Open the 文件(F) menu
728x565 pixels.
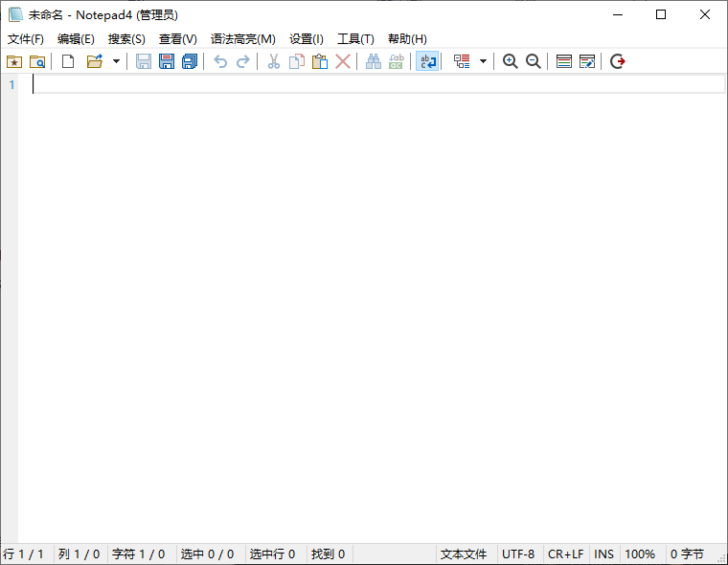tap(26, 39)
